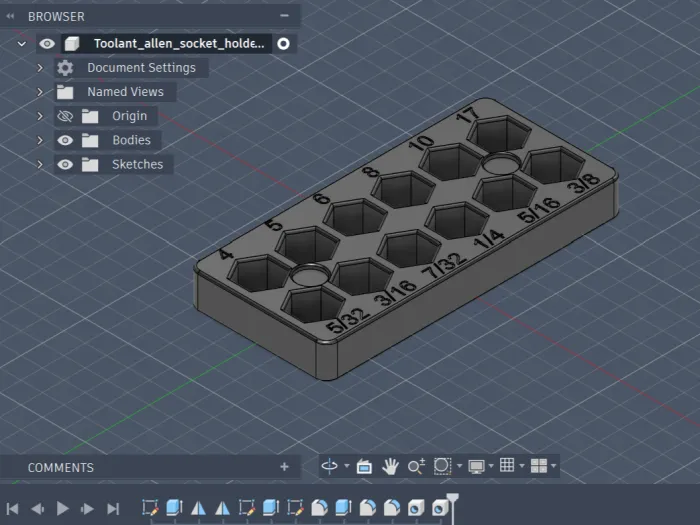700x525 pixels.
Task: Hide the Sketches folder
Action: pyautogui.click(x=65, y=164)
